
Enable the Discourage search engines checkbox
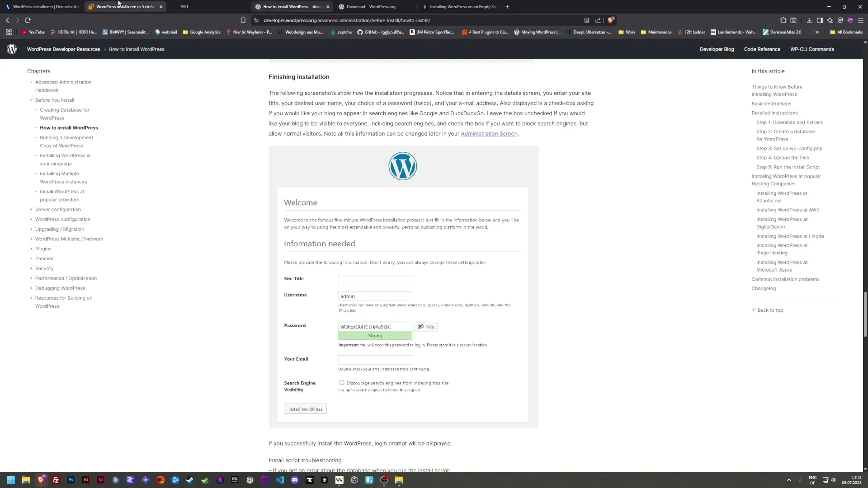pyautogui.click(x=342, y=383)
